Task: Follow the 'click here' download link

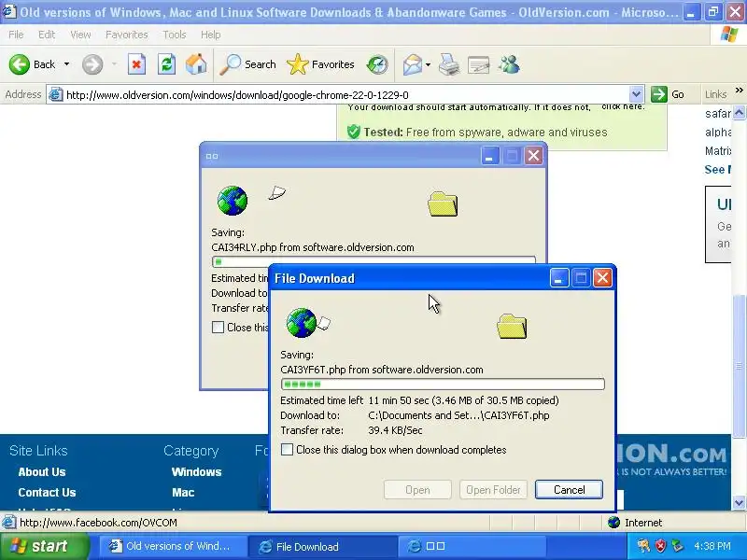Action: (623, 107)
